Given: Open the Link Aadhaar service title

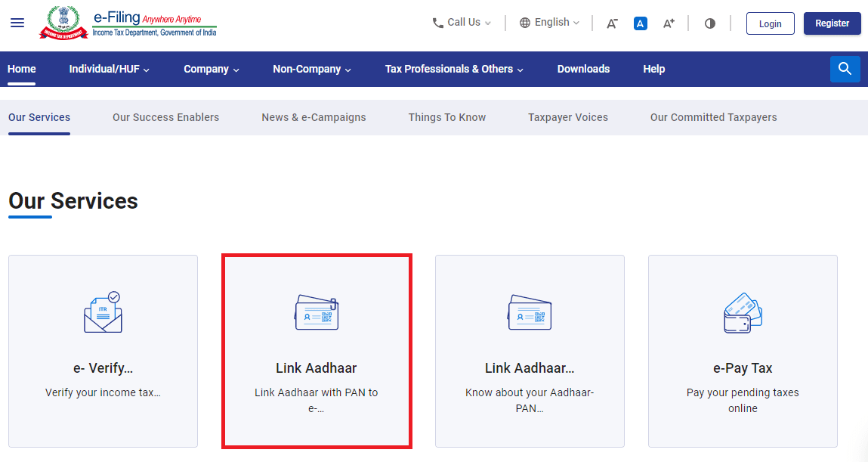Looking at the screenshot, I should point(317,368).
